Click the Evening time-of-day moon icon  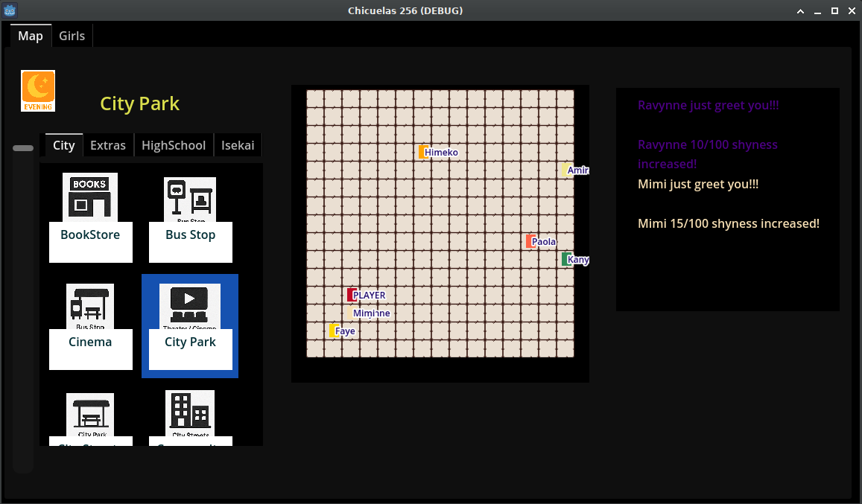pyautogui.click(x=38, y=91)
